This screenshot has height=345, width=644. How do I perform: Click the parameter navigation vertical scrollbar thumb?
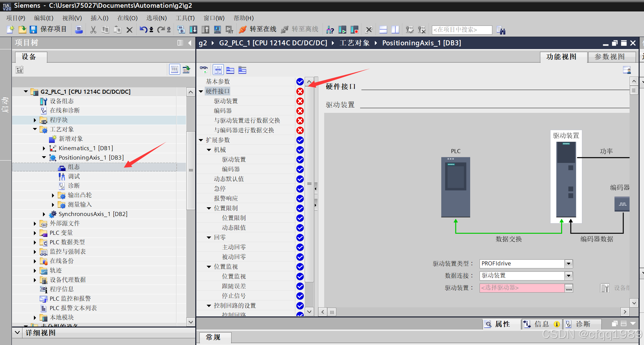click(x=309, y=184)
